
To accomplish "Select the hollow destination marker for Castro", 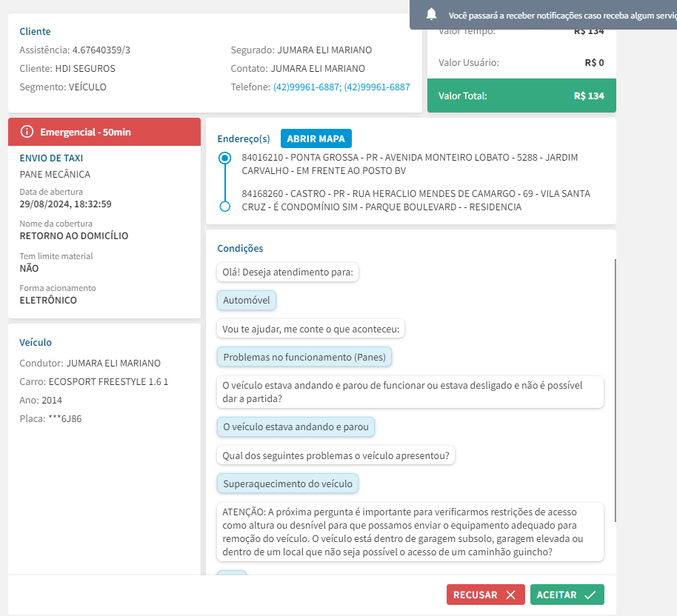I will (225, 206).
